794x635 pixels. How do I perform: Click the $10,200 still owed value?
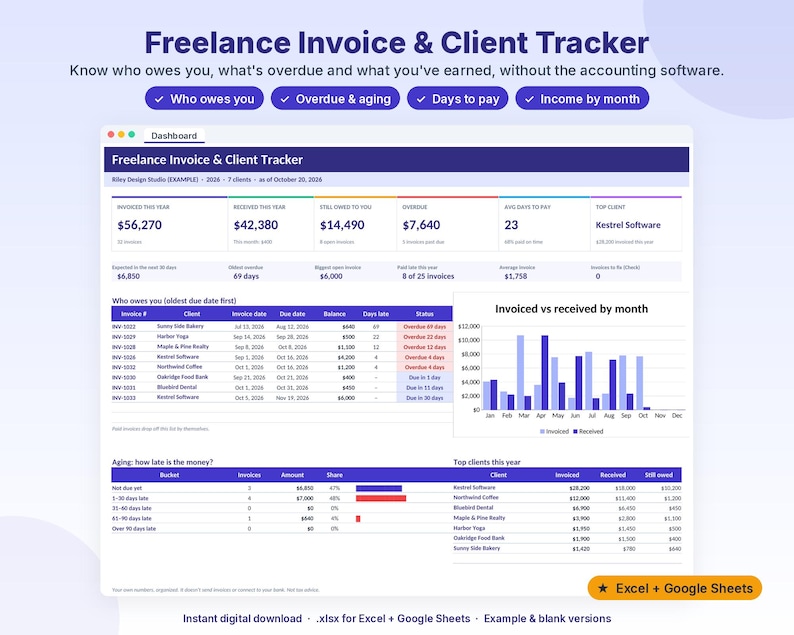click(x=671, y=488)
